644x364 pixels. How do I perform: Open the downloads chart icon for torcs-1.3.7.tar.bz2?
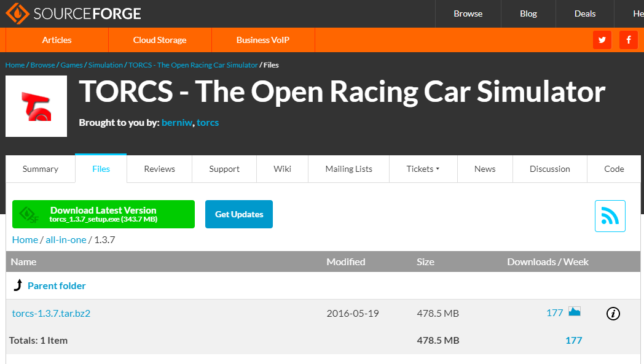pos(575,312)
